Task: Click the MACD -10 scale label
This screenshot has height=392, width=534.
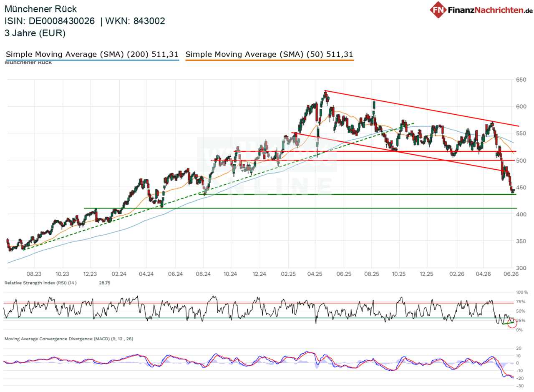Action: (x=520, y=371)
